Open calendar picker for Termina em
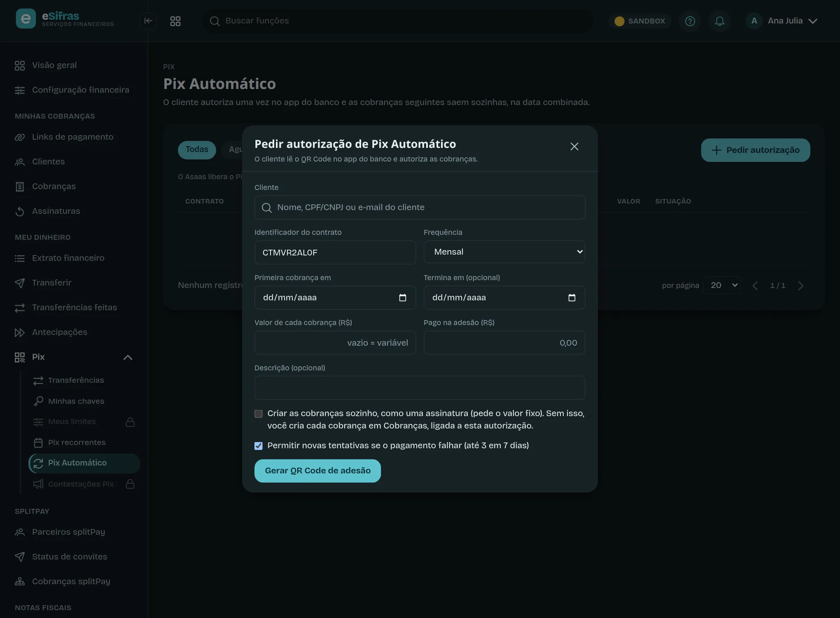The image size is (840, 618). pyautogui.click(x=572, y=297)
